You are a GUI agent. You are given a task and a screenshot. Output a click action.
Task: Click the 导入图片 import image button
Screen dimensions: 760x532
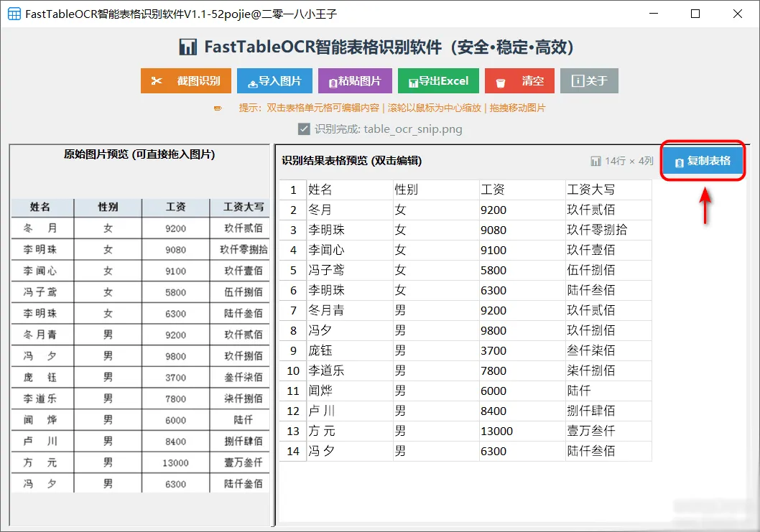(x=274, y=81)
